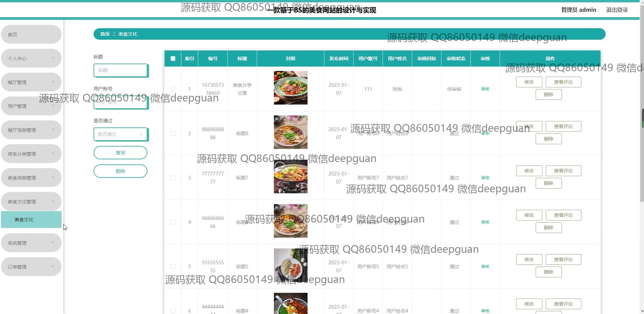Click 删除 button for row 4

(x=549, y=228)
